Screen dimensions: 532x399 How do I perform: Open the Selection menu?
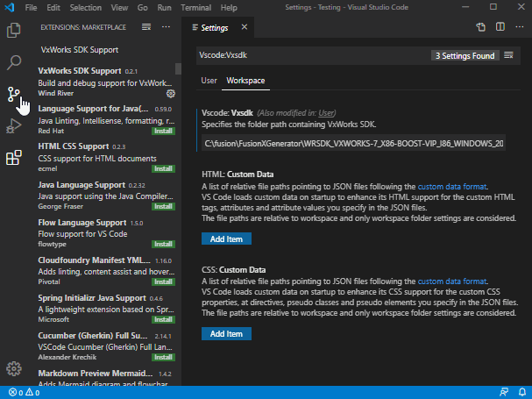pyautogui.click(x=86, y=8)
